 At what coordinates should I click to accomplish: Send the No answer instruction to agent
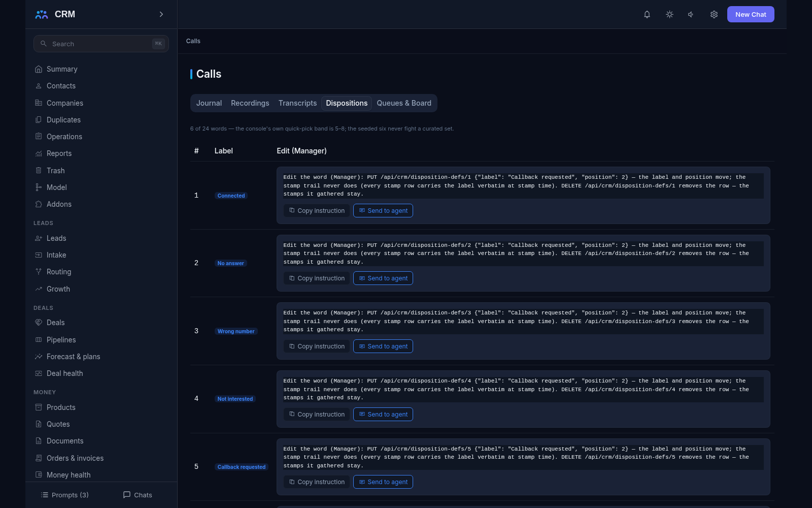point(383,278)
